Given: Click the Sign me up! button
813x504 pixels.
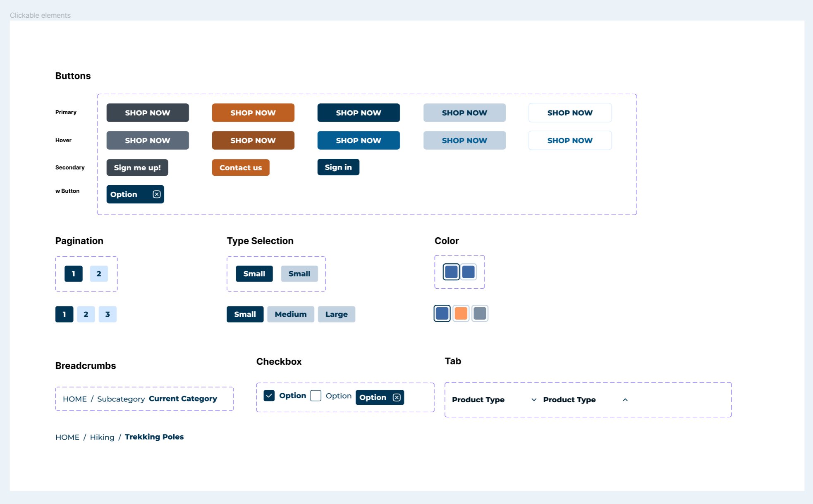Looking at the screenshot, I should (x=137, y=167).
